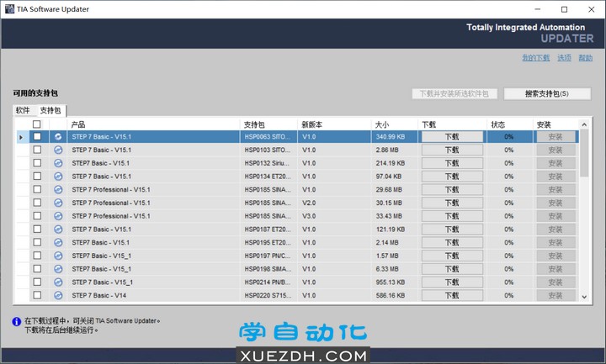Maximize the TIA Software Updater window
606x364 pixels.
tap(564, 9)
